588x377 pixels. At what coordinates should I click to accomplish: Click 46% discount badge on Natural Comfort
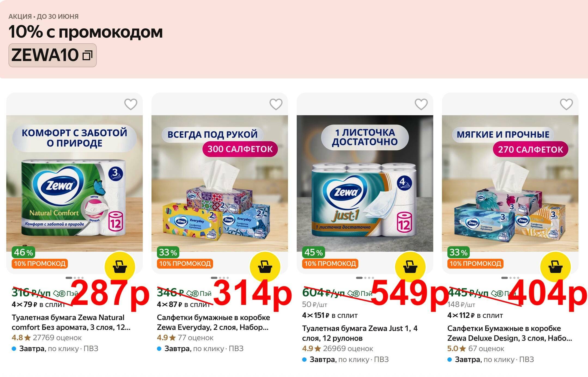23,252
